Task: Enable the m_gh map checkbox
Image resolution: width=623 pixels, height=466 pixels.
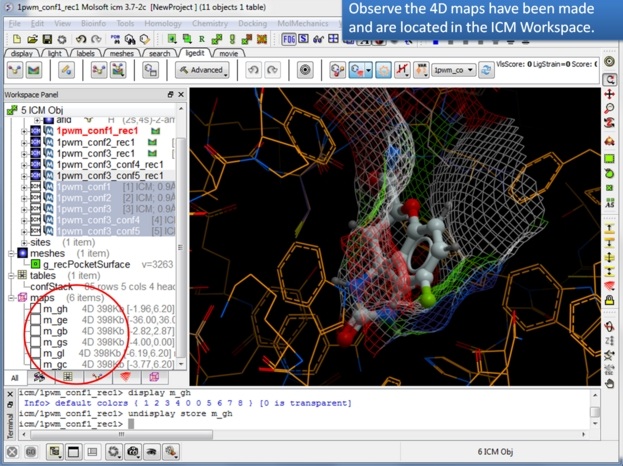Action: pos(35,310)
